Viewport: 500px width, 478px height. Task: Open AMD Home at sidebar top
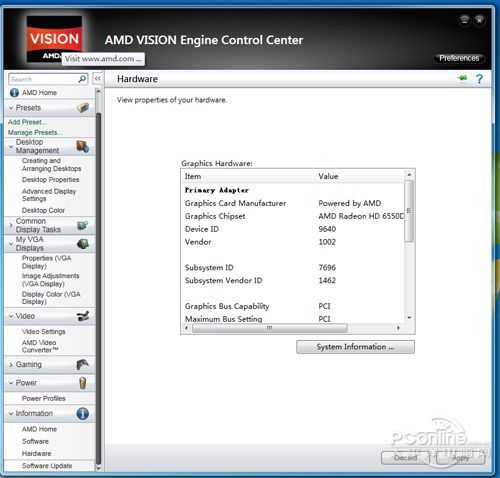pos(39,93)
